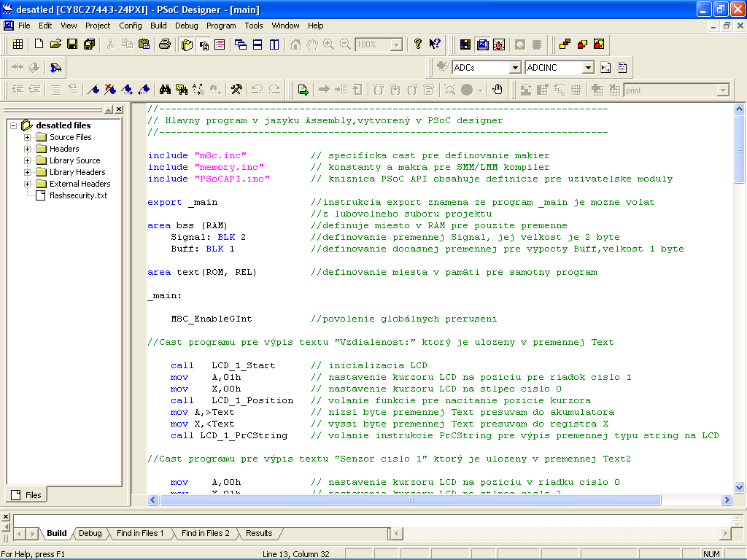Click the datasheet page icon right of ADCINC

[x=622, y=68]
